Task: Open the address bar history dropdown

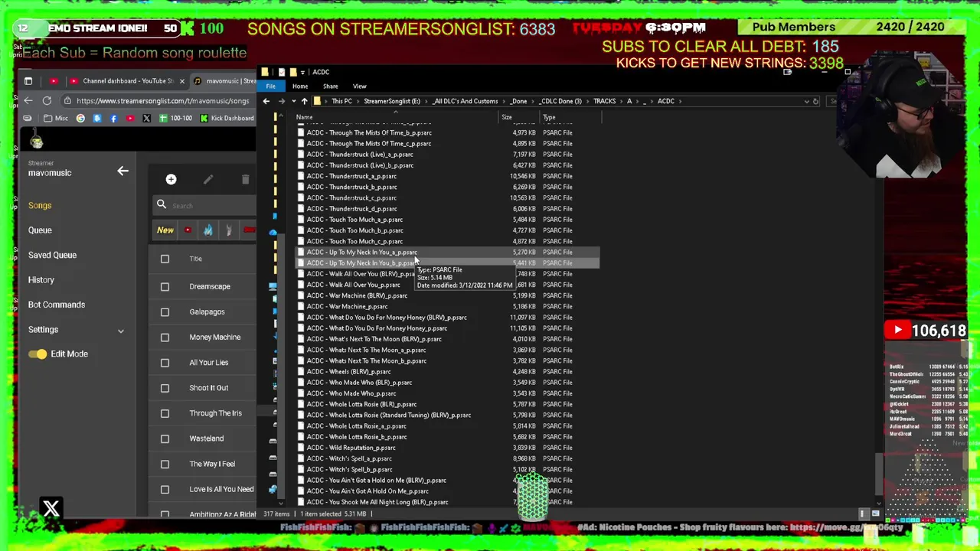Action: pos(806,101)
